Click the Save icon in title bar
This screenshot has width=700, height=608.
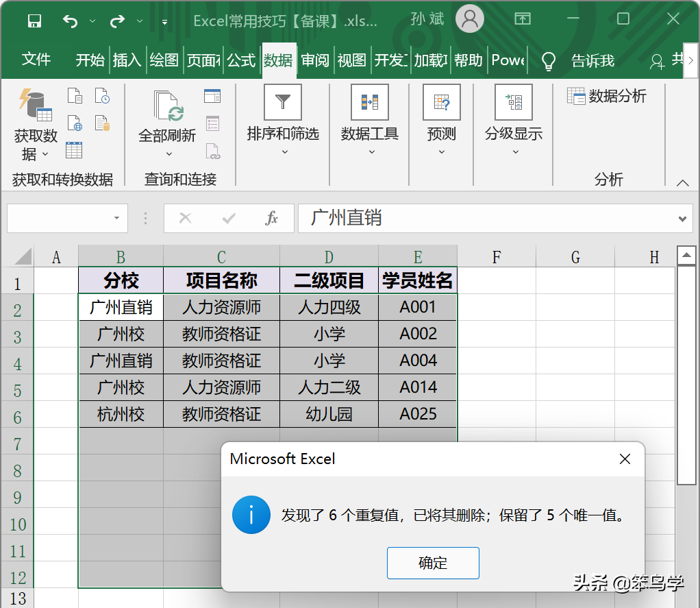pyautogui.click(x=34, y=21)
